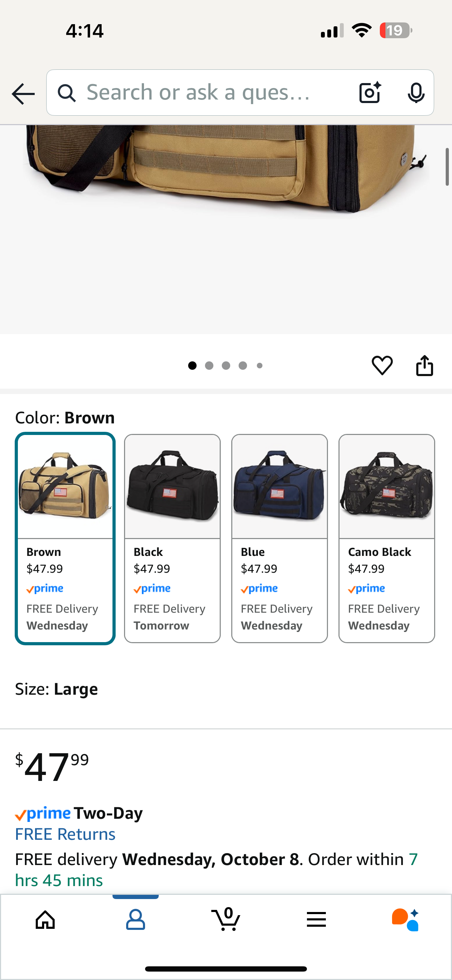Image resolution: width=452 pixels, height=980 pixels.
Task: Open camera lens visual search
Action: tap(370, 93)
